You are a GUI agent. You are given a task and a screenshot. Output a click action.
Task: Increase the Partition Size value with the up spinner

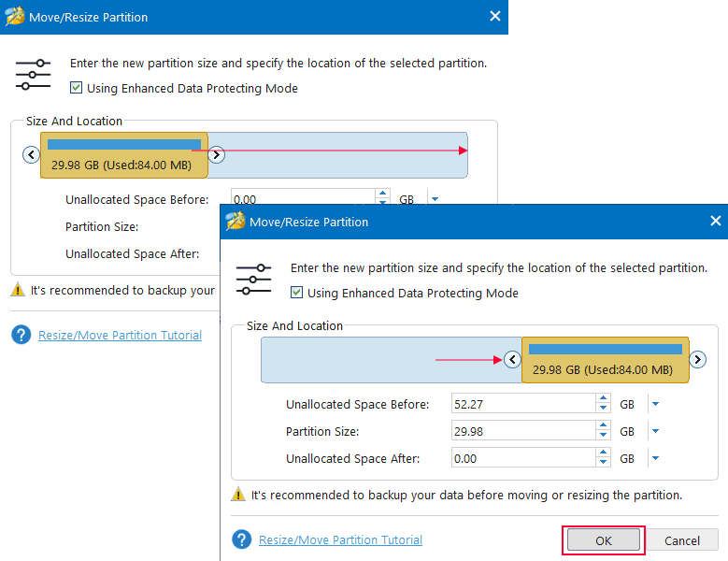pos(603,427)
